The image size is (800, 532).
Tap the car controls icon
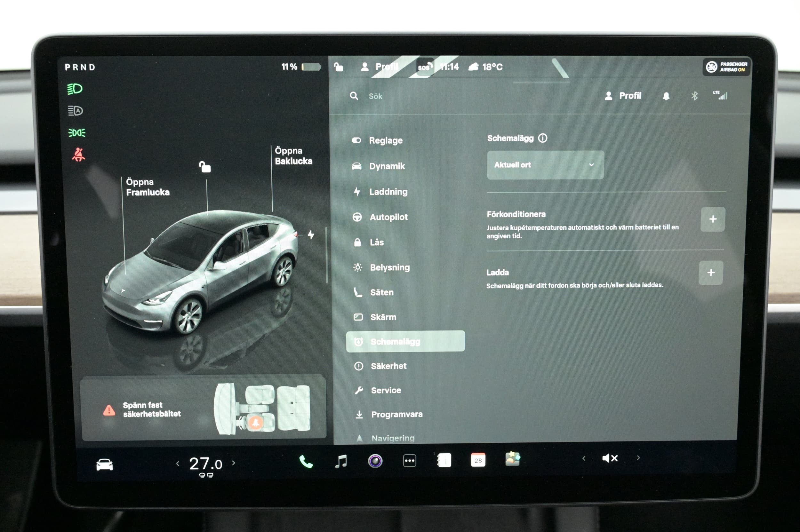(104, 465)
